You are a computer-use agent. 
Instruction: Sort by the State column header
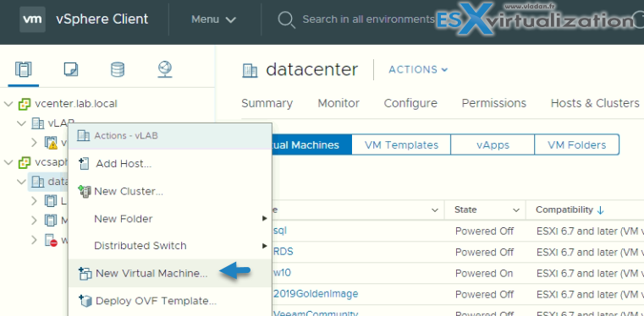(465, 210)
